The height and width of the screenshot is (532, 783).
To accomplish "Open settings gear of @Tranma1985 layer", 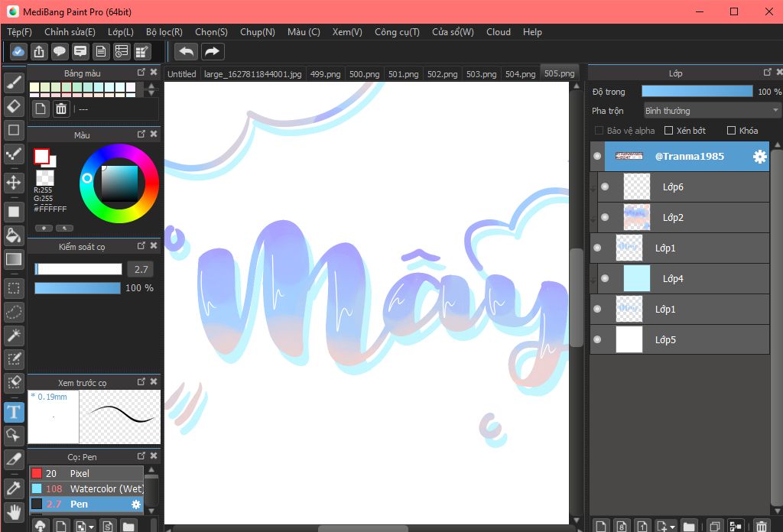I will 759,157.
